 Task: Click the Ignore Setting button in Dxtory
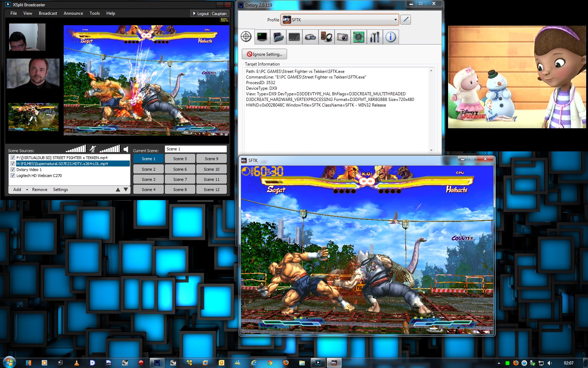(264, 54)
